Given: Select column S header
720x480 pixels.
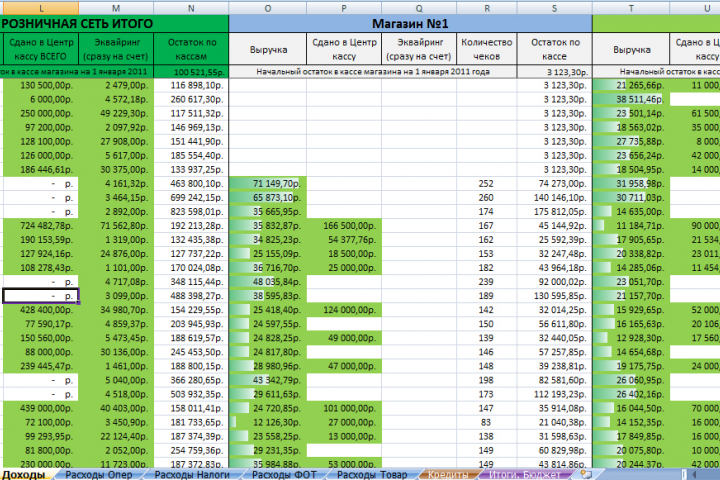Looking at the screenshot, I should coord(555,8).
